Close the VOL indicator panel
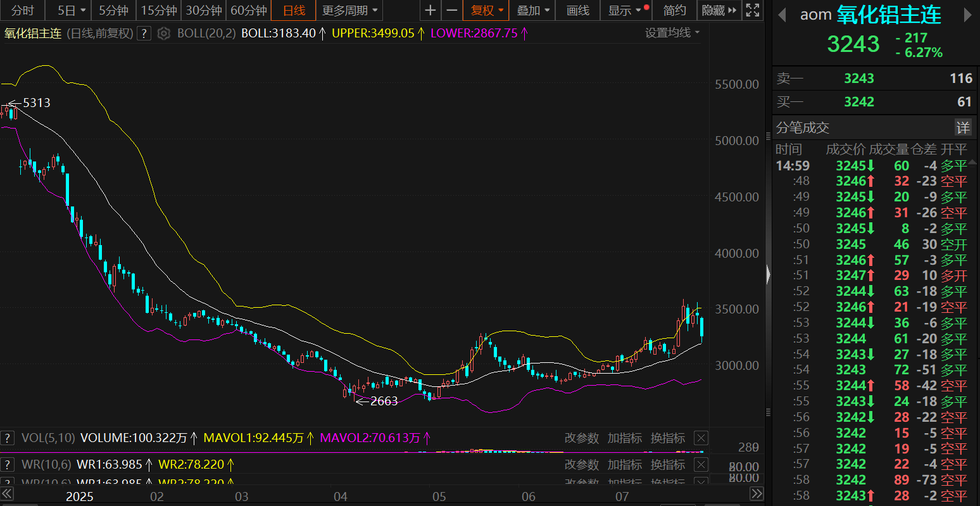The image size is (980, 506). tap(701, 438)
